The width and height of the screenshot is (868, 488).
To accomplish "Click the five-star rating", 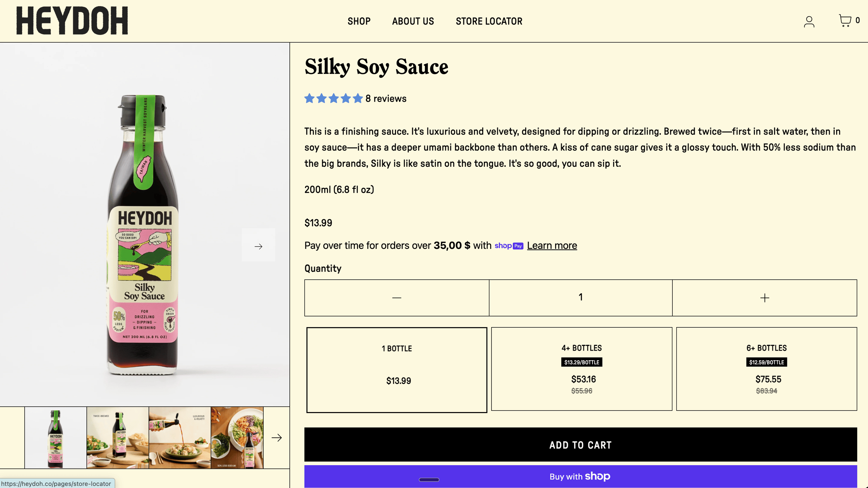I will click(x=333, y=98).
